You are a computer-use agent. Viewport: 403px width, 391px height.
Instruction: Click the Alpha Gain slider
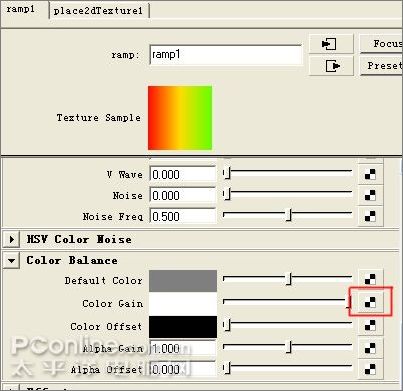tap(287, 348)
